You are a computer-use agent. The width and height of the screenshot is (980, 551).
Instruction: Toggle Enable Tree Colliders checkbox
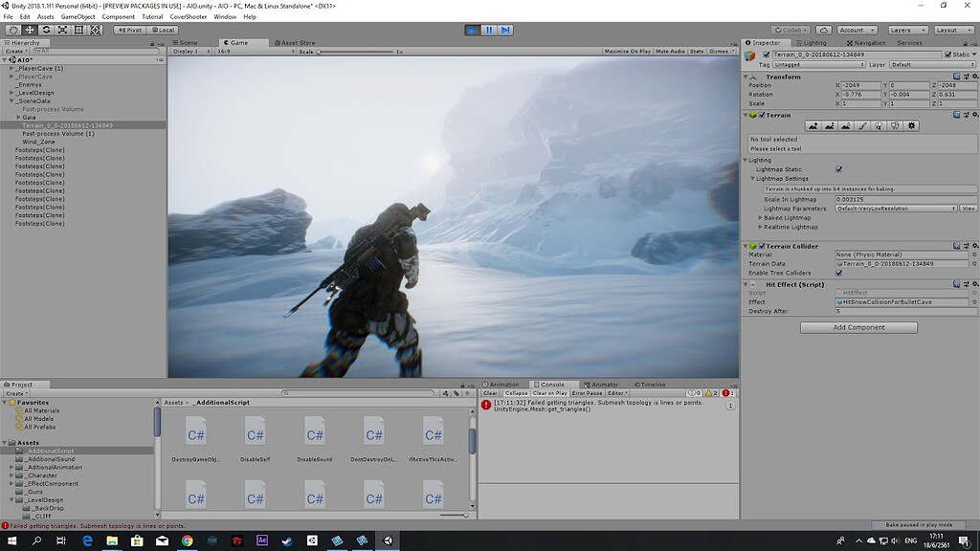(x=838, y=273)
